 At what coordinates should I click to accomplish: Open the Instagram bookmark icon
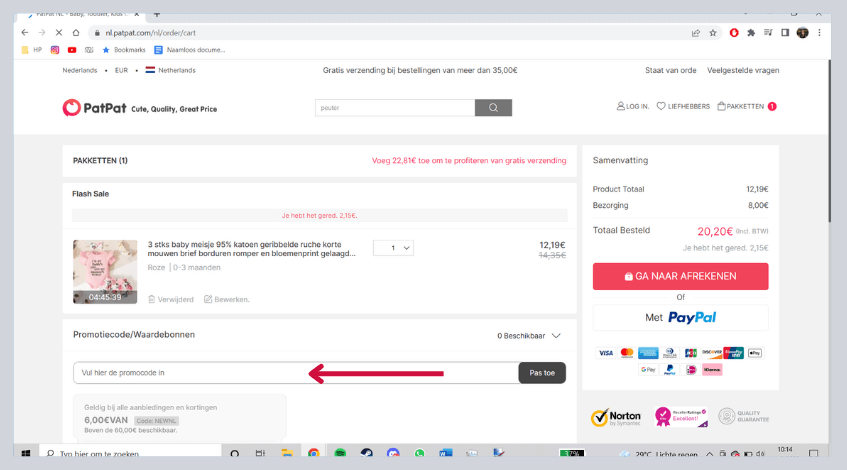(x=55, y=49)
